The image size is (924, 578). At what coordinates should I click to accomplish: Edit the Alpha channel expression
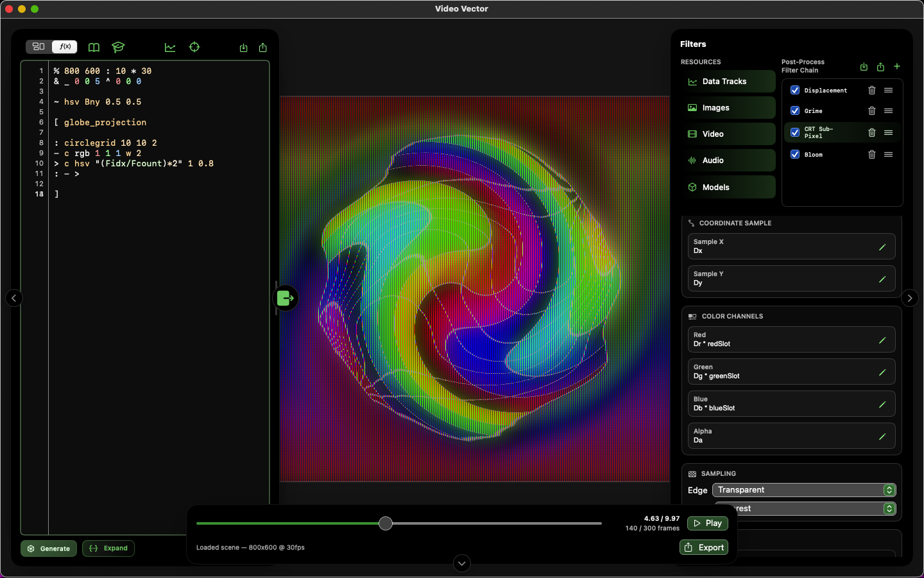[x=882, y=437]
